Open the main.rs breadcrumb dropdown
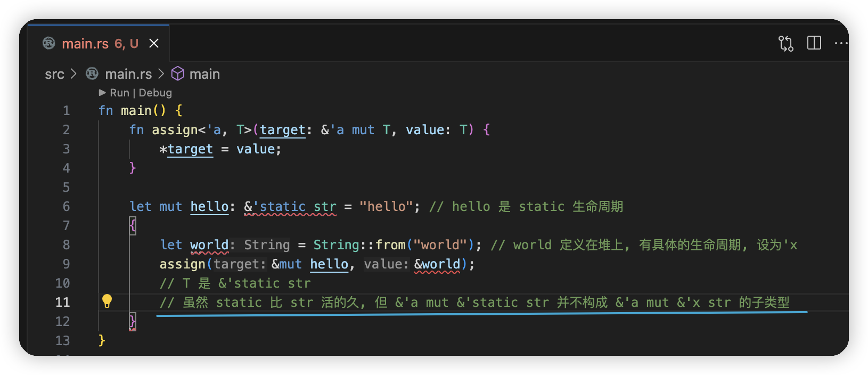Screen dimensions: 868x375 (128, 74)
